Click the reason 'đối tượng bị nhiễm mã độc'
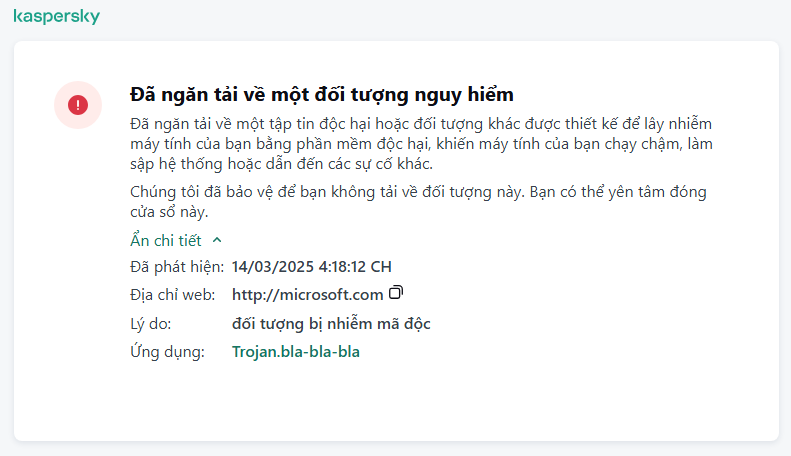This screenshot has width=791, height=456. tap(331, 324)
